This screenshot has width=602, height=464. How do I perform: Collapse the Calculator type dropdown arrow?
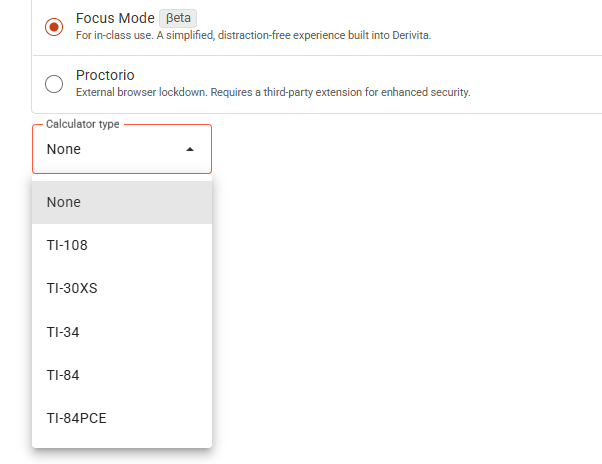(190, 149)
